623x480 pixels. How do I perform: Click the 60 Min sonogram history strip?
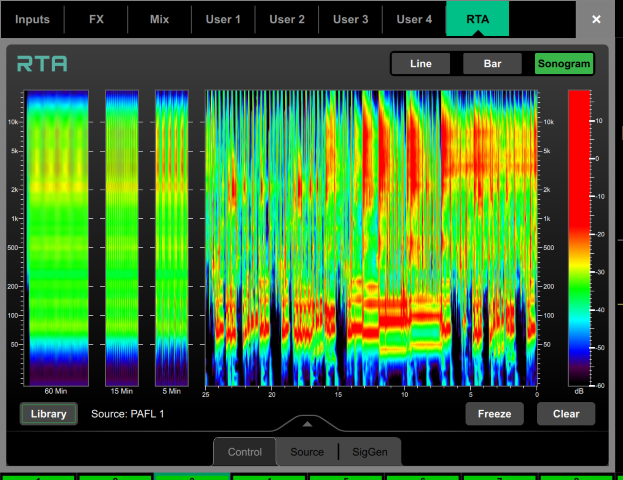(56, 236)
